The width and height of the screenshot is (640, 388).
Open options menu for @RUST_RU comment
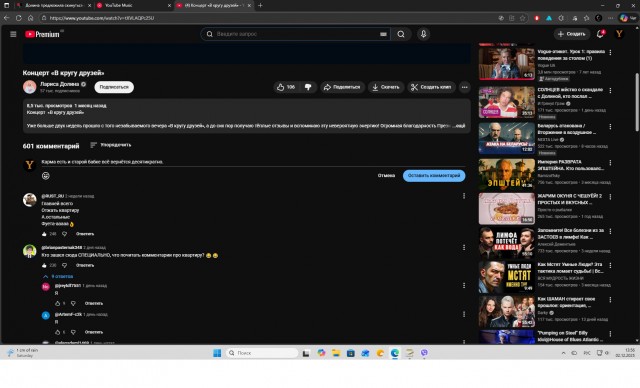click(x=464, y=196)
